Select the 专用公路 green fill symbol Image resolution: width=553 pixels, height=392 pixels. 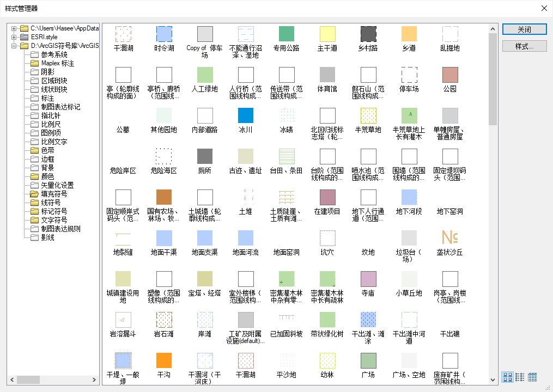[x=287, y=34]
